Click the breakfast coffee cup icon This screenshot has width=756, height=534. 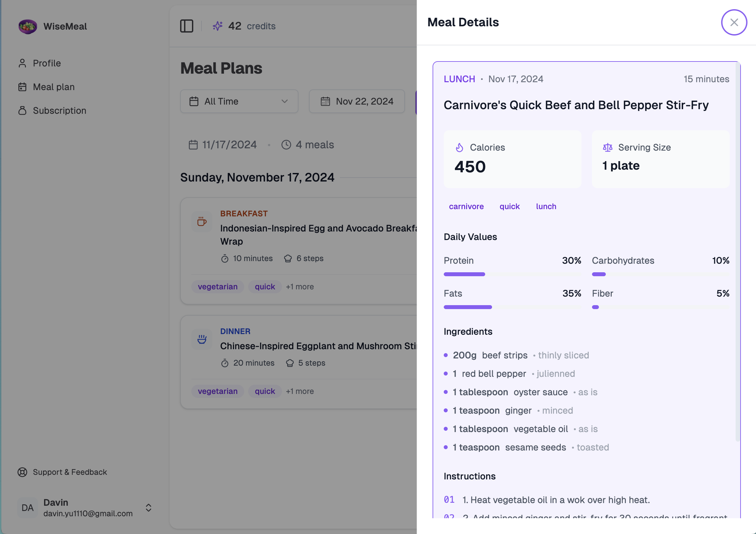coord(202,222)
